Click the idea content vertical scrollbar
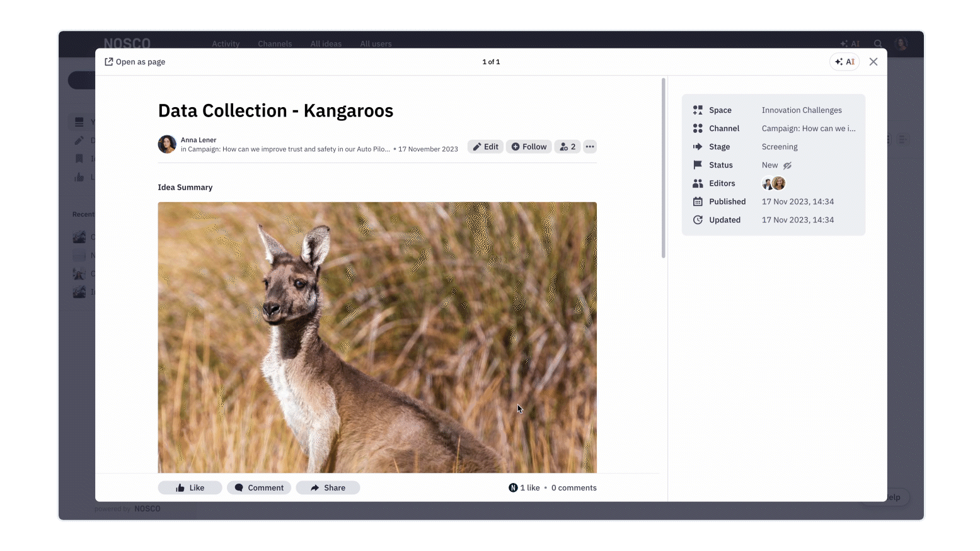980x551 pixels. pos(663,168)
